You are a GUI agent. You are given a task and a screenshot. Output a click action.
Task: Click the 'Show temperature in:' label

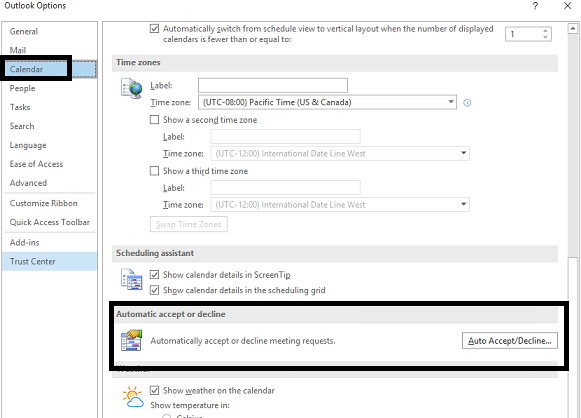point(190,405)
